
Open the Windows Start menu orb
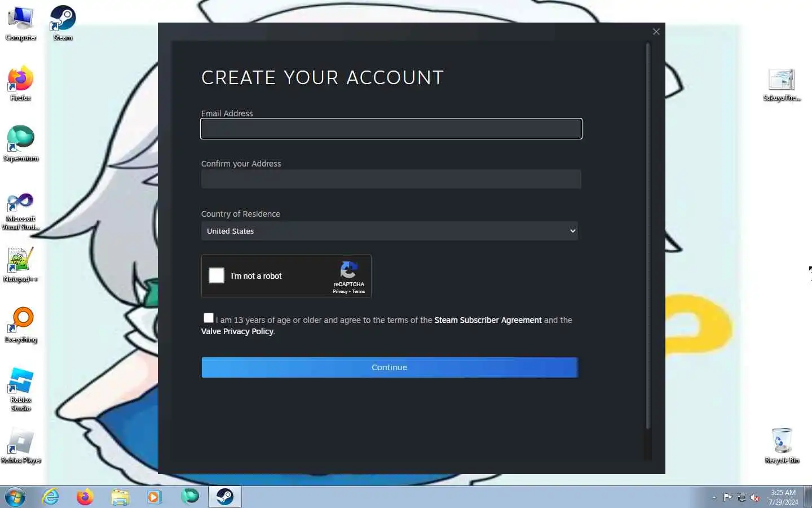coord(15,497)
